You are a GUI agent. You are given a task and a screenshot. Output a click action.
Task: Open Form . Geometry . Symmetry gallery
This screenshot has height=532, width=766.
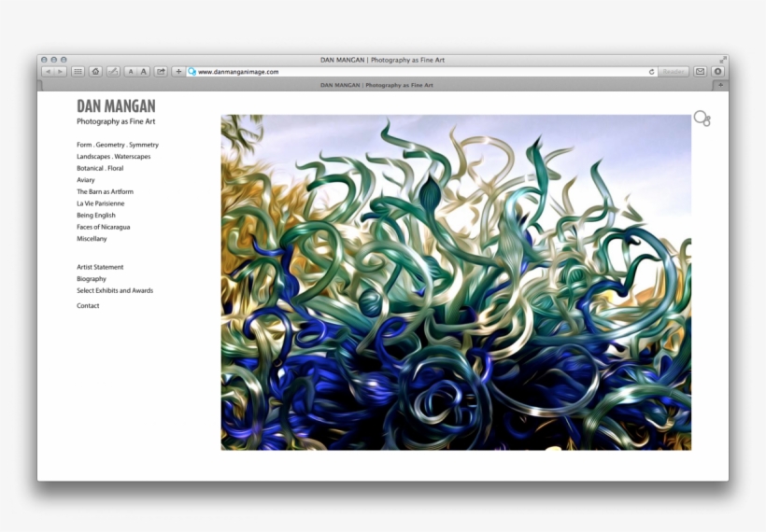tap(118, 145)
